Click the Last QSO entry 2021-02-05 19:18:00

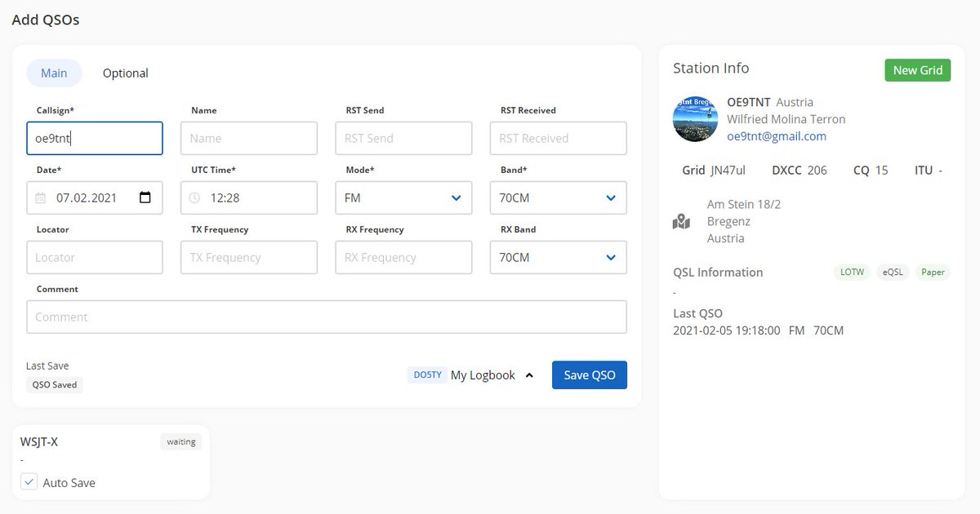(x=727, y=330)
